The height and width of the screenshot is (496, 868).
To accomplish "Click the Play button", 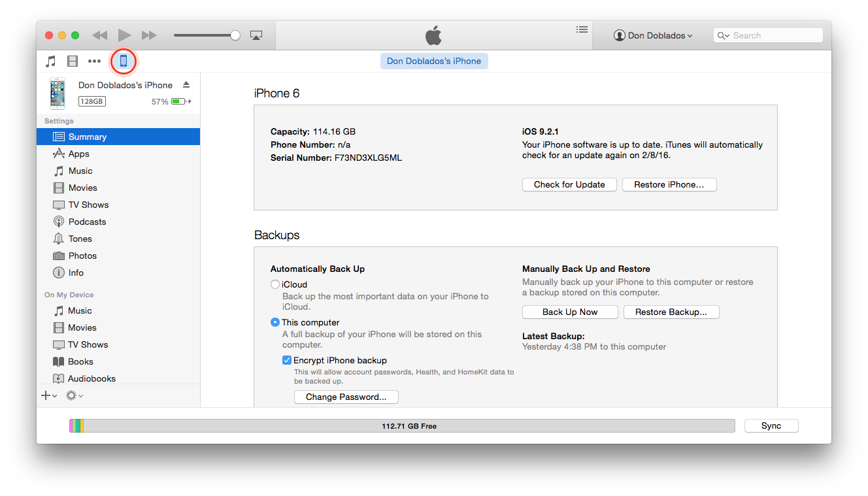I will (125, 35).
